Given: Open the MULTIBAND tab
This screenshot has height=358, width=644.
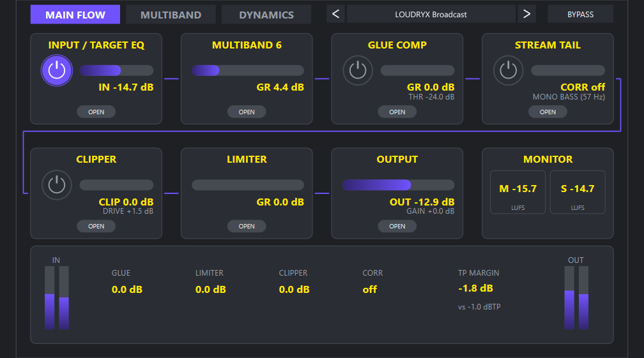Looking at the screenshot, I should click(x=171, y=15).
